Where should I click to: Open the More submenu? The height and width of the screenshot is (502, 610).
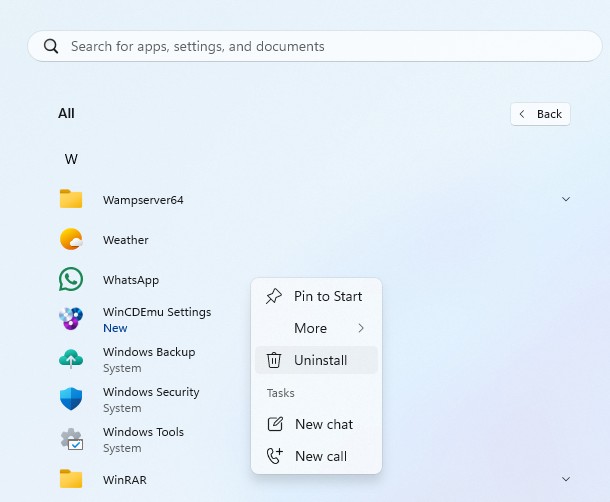pos(316,328)
